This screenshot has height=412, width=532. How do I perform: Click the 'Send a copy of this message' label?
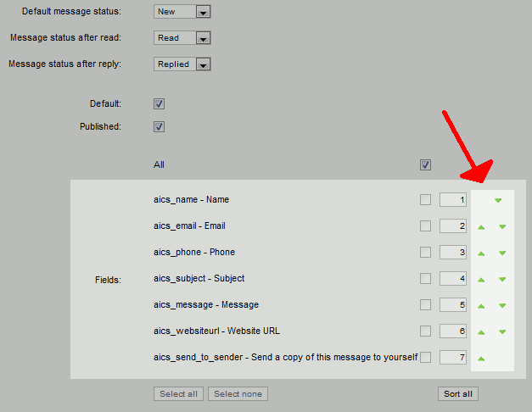click(x=286, y=358)
